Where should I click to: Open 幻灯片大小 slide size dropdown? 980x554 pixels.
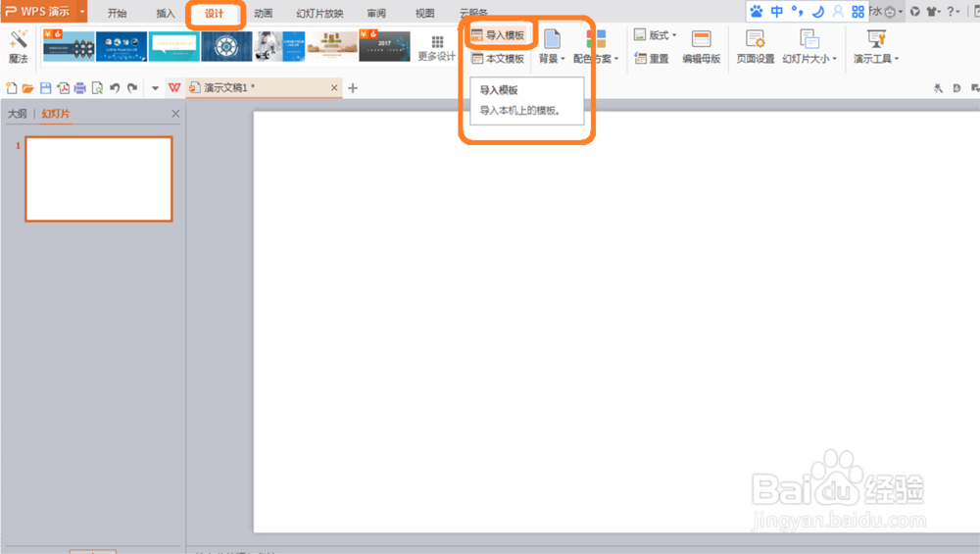[x=809, y=47]
